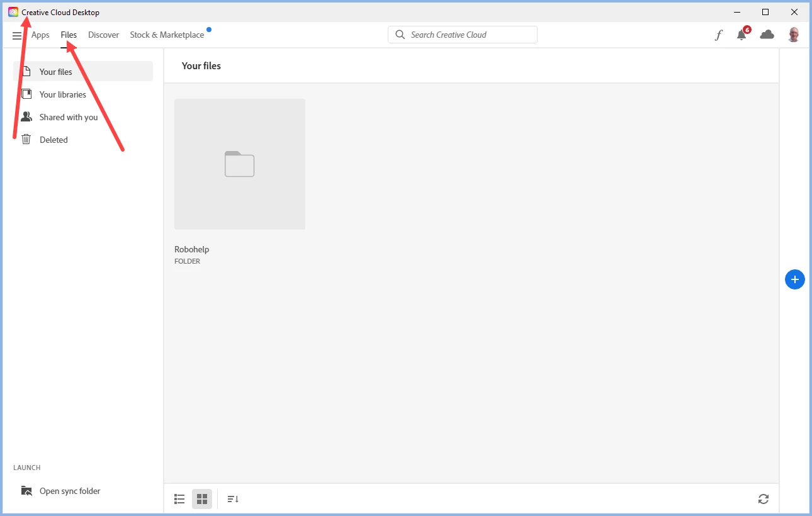
Task: Maximize the Creative Cloud window
Action: (x=765, y=12)
